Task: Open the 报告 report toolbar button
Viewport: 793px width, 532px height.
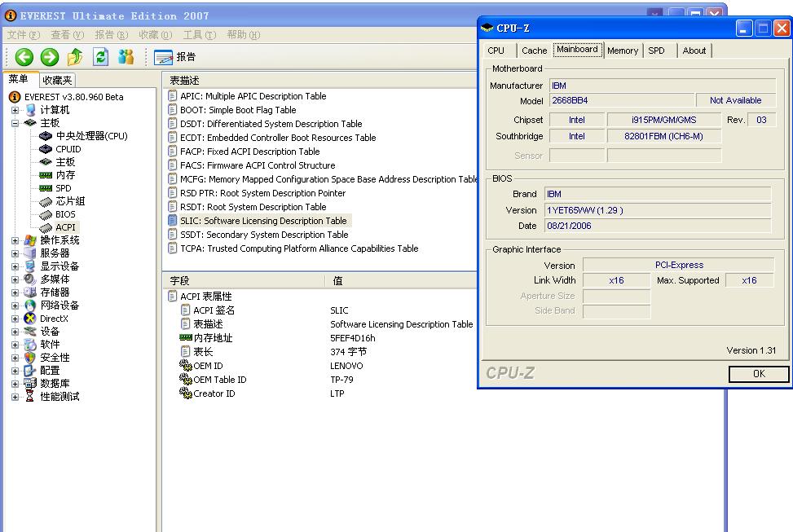Action: (175, 56)
